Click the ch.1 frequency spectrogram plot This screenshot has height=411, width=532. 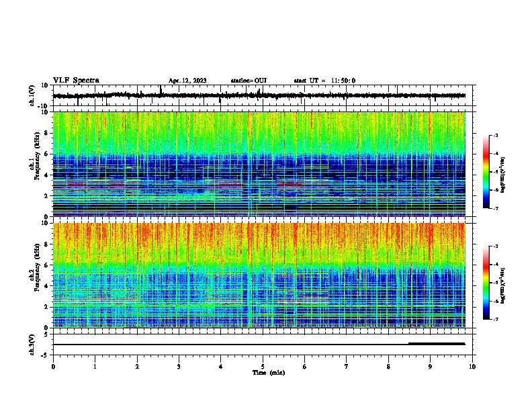coord(259,164)
